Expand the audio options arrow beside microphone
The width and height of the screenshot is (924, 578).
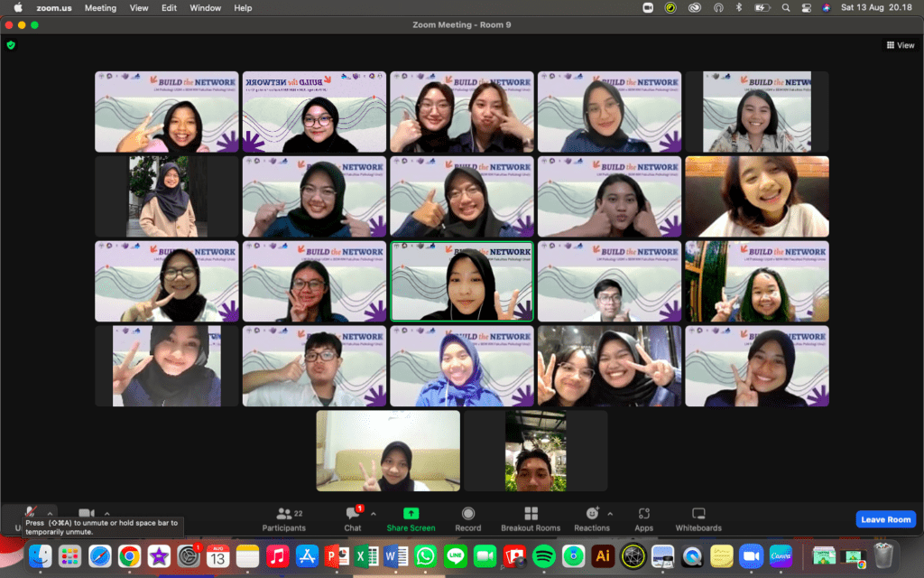[51, 513]
